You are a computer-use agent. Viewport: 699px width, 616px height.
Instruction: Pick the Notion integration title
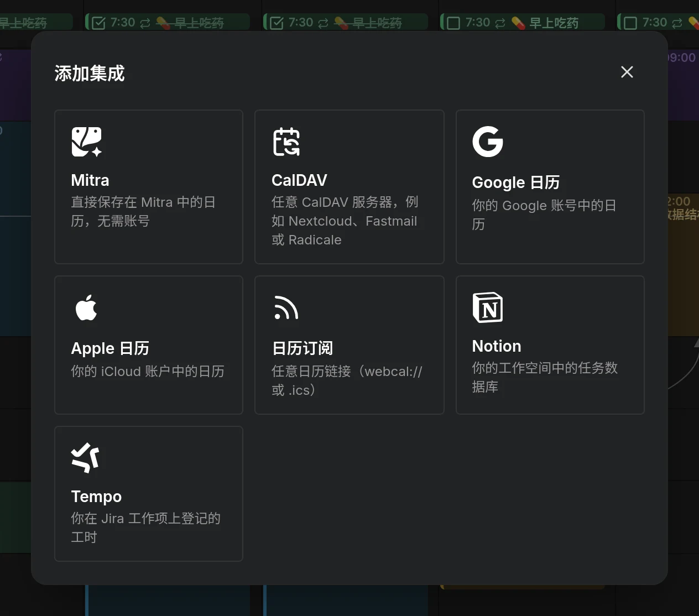(497, 346)
